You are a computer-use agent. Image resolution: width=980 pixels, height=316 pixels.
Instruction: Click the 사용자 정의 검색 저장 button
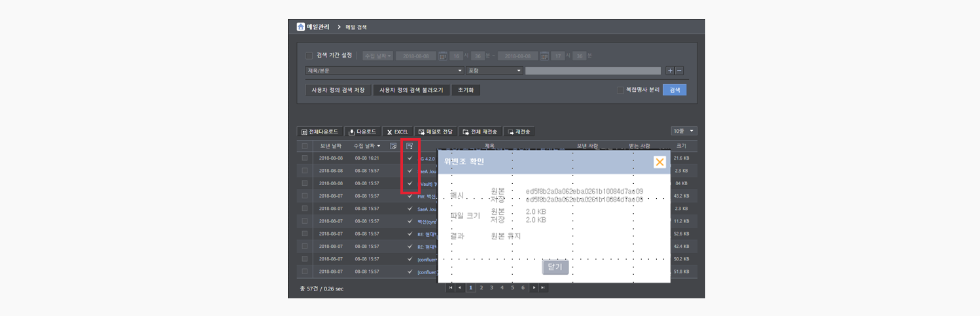pyautogui.click(x=338, y=90)
